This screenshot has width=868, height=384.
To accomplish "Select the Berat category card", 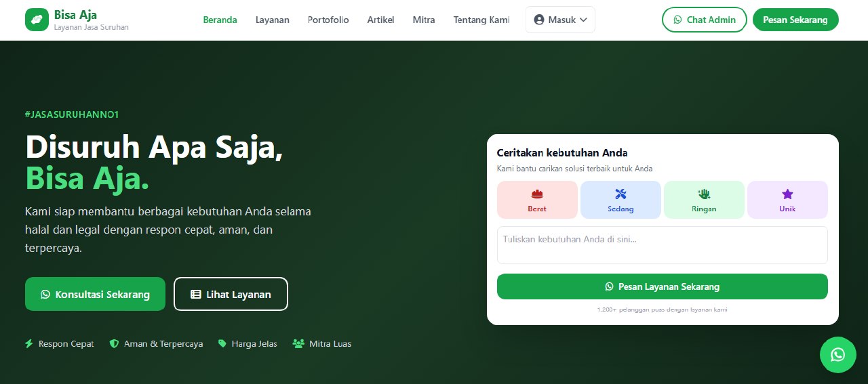I will point(537,200).
